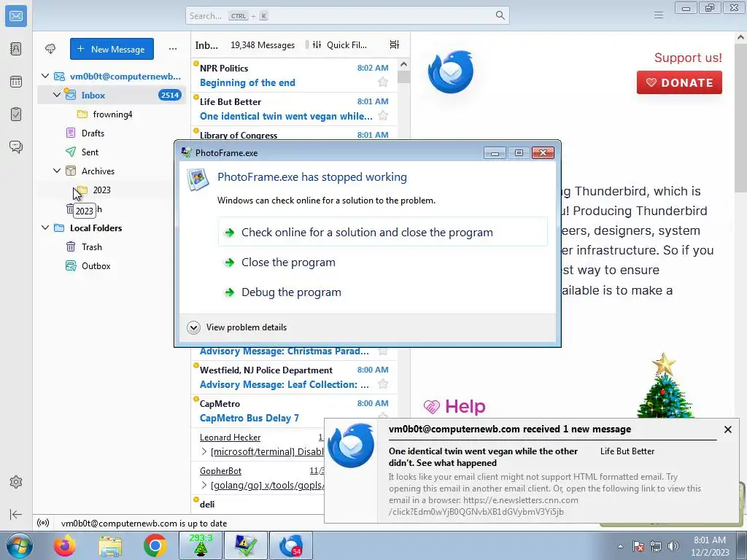Open folder pane options ellipsis
Screen dimensions: 747x560
pyautogui.click(x=172, y=49)
